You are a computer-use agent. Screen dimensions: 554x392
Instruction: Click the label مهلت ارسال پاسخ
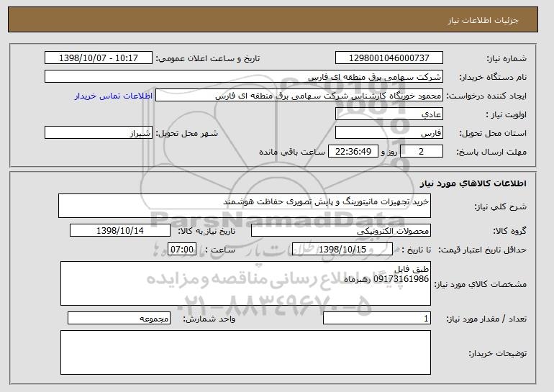[491, 152]
